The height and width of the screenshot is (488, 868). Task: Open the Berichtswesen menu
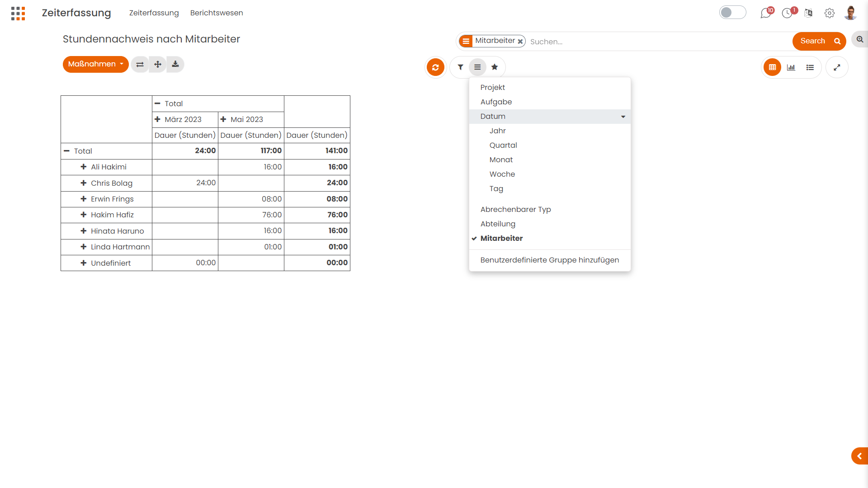click(217, 13)
